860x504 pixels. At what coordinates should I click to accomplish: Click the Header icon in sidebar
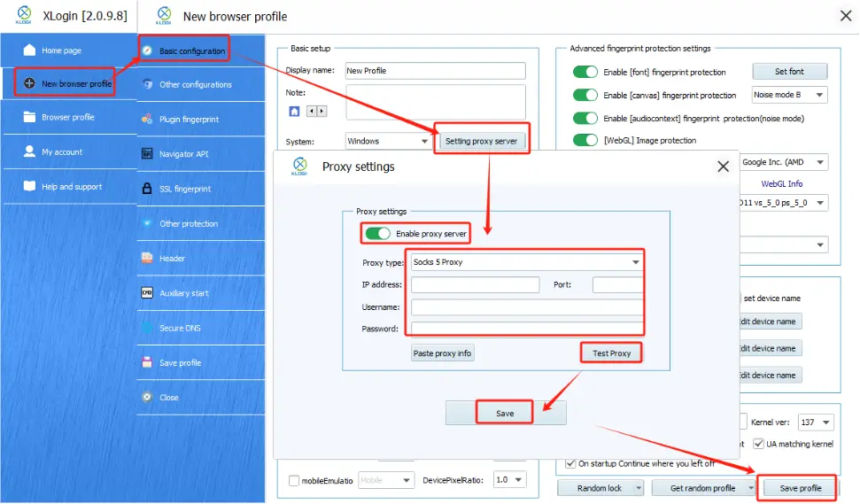pyautogui.click(x=147, y=259)
